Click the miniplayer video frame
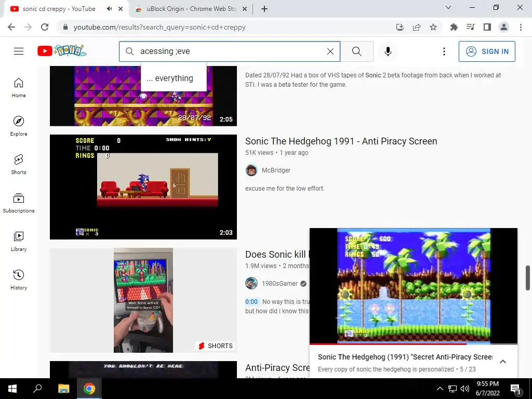Viewport: 532px width, 399px height. (x=414, y=286)
